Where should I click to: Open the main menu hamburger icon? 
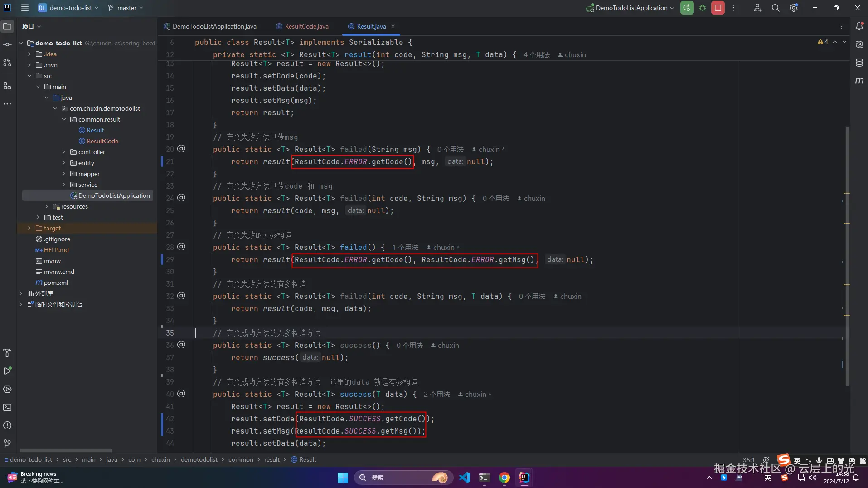point(25,8)
